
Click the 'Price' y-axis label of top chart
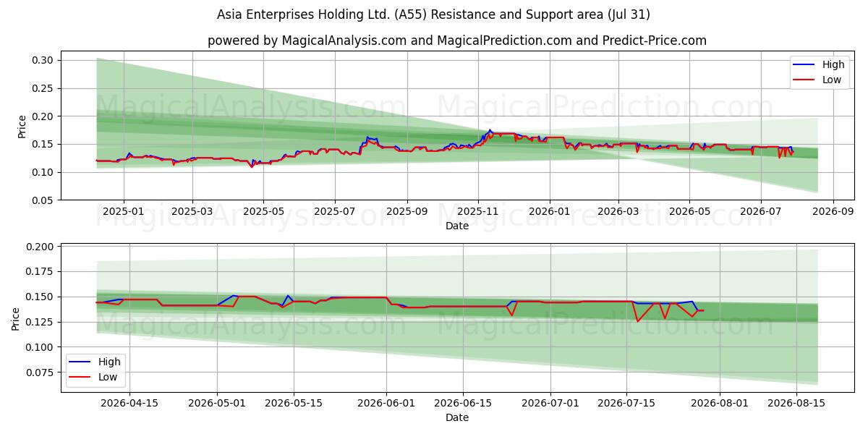(x=22, y=126)
